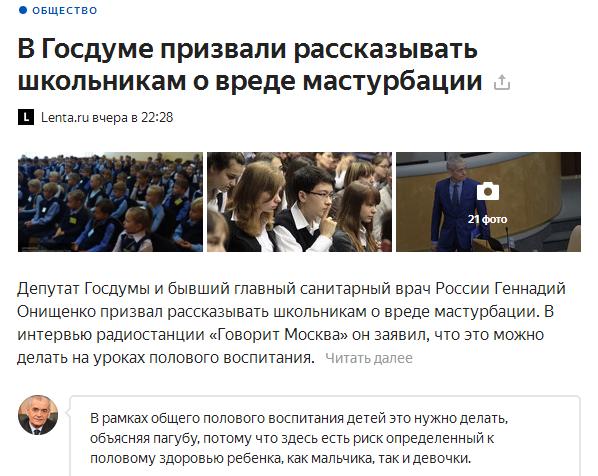This screenshot has height=476, width=598.
Task: Open the Lenta.ru source logo icon
Action: pos(26,117)
